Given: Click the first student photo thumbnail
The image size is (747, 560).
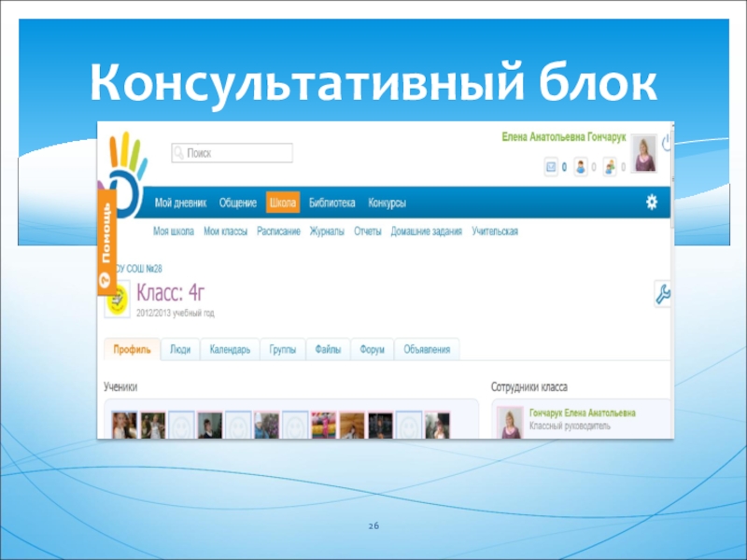Looking at the screenshot, I should [124, 426].
